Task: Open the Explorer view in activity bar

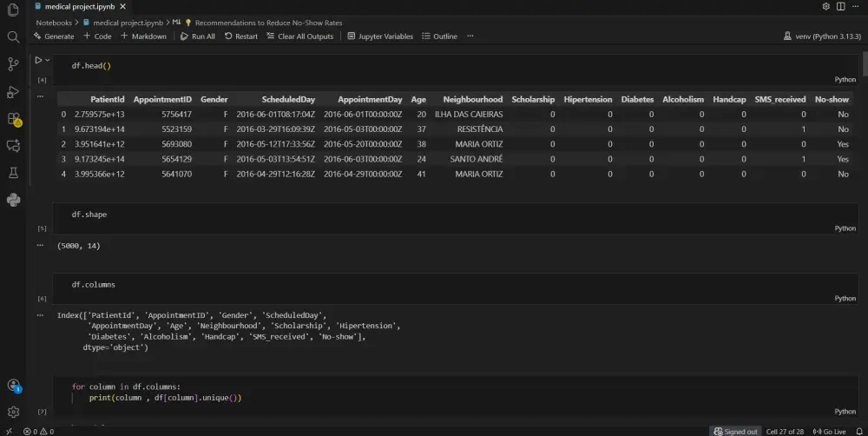Action: 13,10
